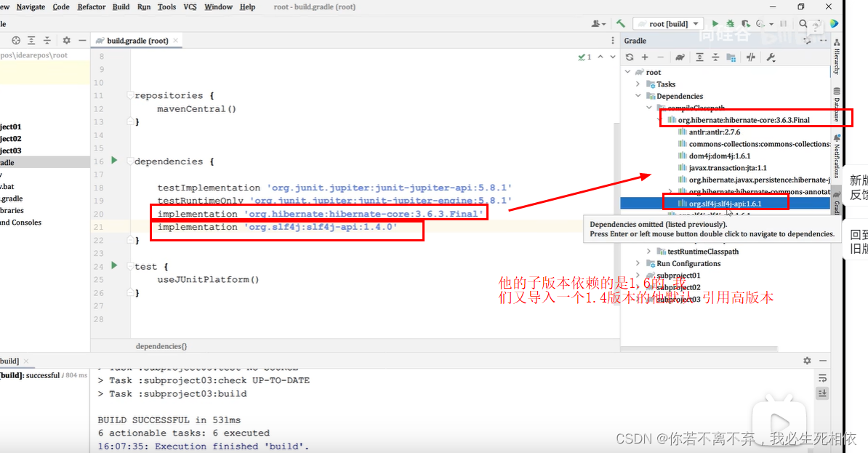This screenshot has width=868, height=453.
Task: Click Gradle panel horizontal scrollbar
Action: point(699,349)
